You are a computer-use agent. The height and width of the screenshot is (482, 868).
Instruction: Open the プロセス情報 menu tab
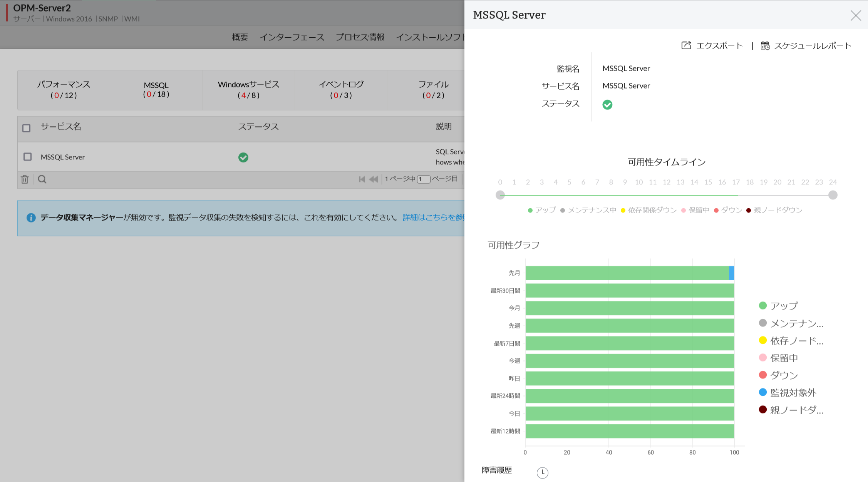(360, 37)
